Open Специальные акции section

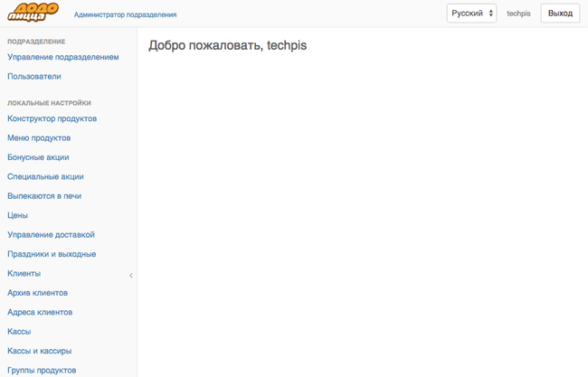(x=45, y=177)
